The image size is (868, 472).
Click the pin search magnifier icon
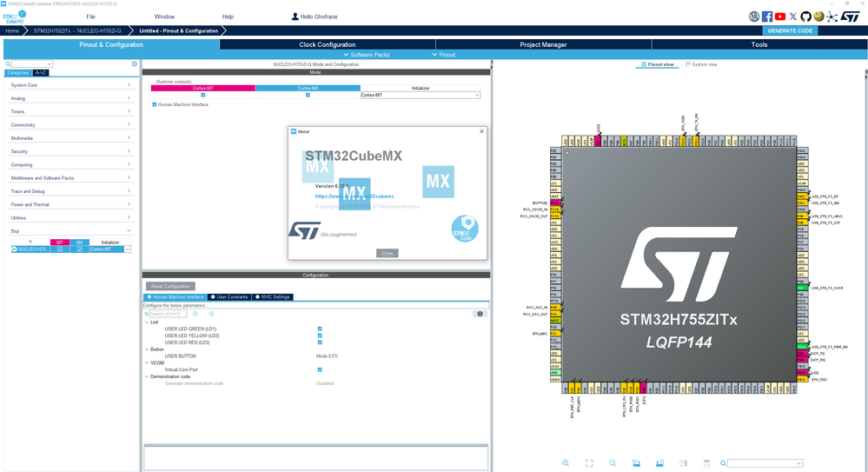(x=723, y=463)
